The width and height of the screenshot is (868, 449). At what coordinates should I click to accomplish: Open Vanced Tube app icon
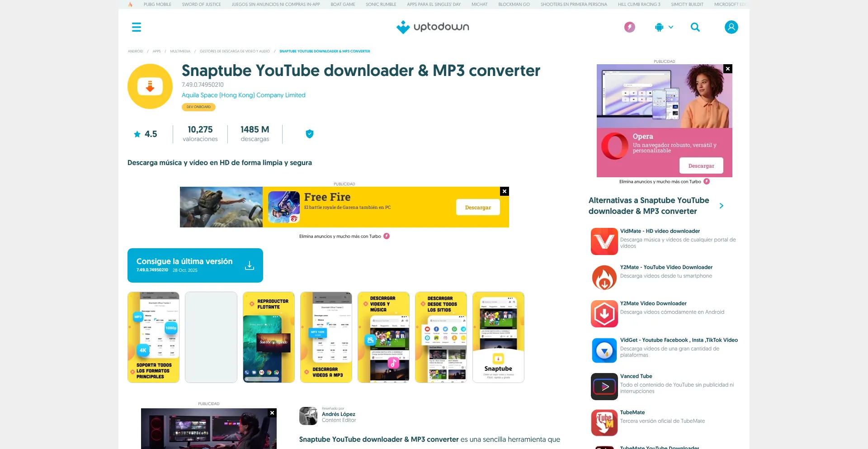pos(604,387)
